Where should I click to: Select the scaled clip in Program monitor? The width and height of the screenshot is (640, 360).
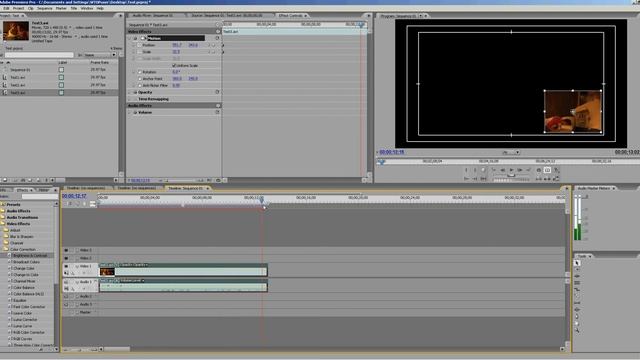pos(573,111)
